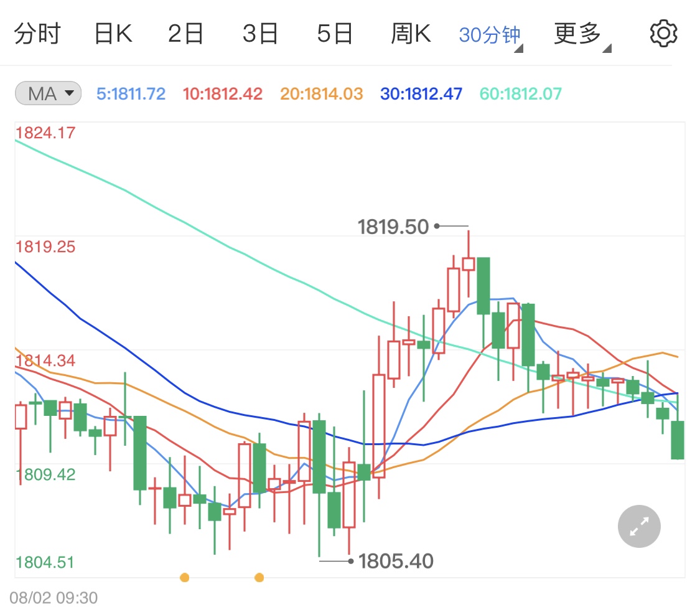Click the 1814.34 axis price label
The image size is (700, 607).
coord(45,360)
